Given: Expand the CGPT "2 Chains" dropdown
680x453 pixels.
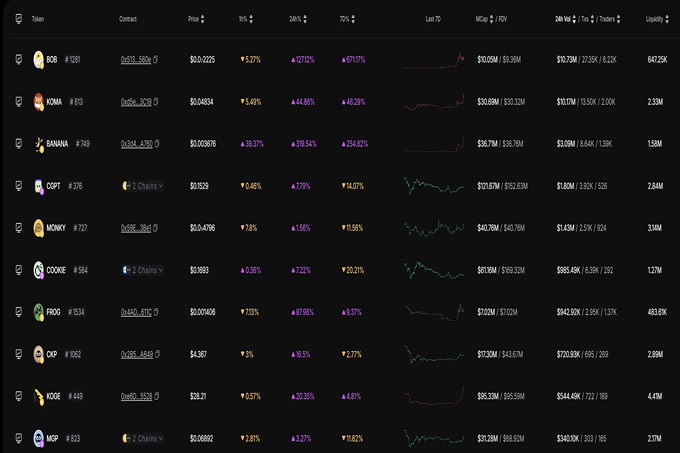Looking at the screenshot, I should [143, 186].
